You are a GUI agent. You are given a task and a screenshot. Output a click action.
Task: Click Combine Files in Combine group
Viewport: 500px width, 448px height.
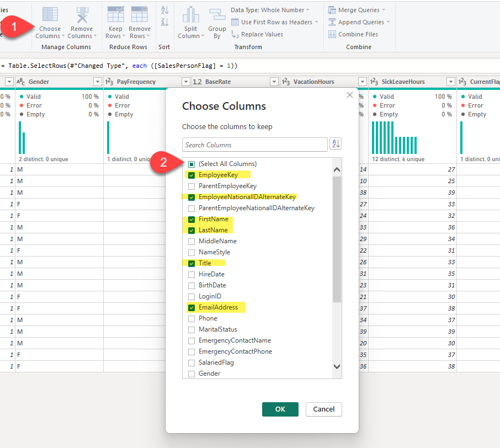(x=353, y=34)
